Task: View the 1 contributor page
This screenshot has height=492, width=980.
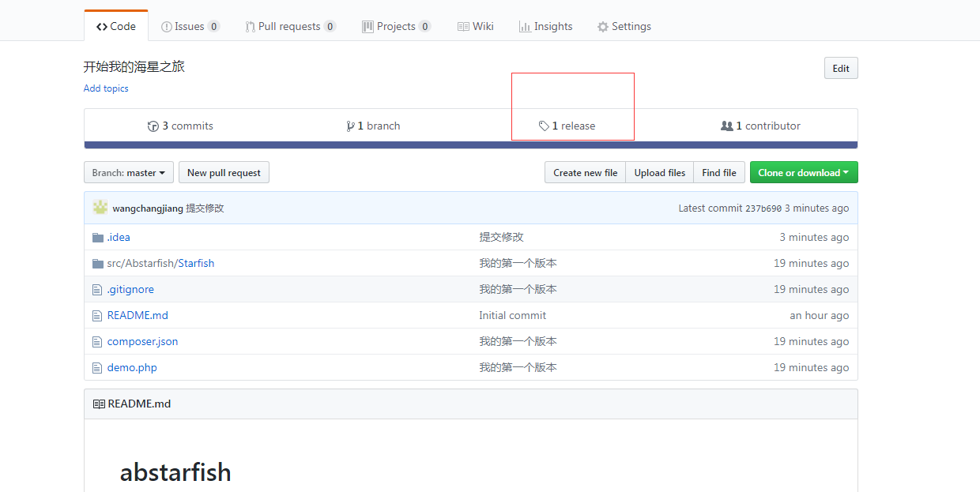Action: [760, 126]
